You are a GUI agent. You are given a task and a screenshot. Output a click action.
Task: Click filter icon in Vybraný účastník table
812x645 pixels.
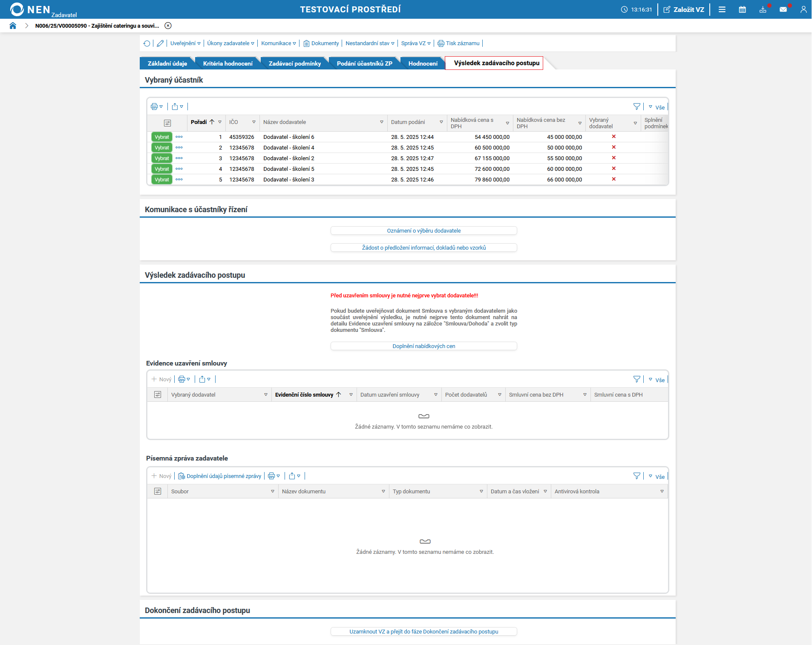click(636, 107)
